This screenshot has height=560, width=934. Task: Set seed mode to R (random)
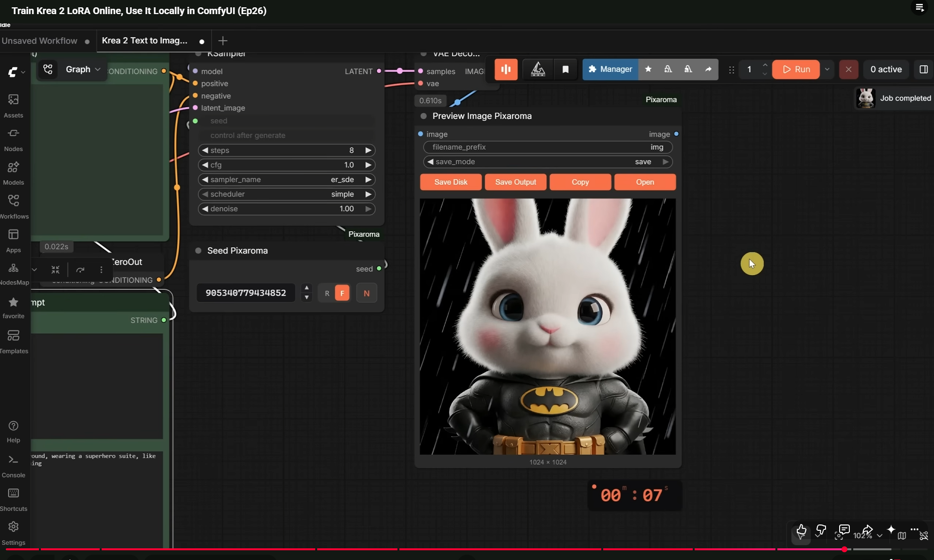[327, 293]
